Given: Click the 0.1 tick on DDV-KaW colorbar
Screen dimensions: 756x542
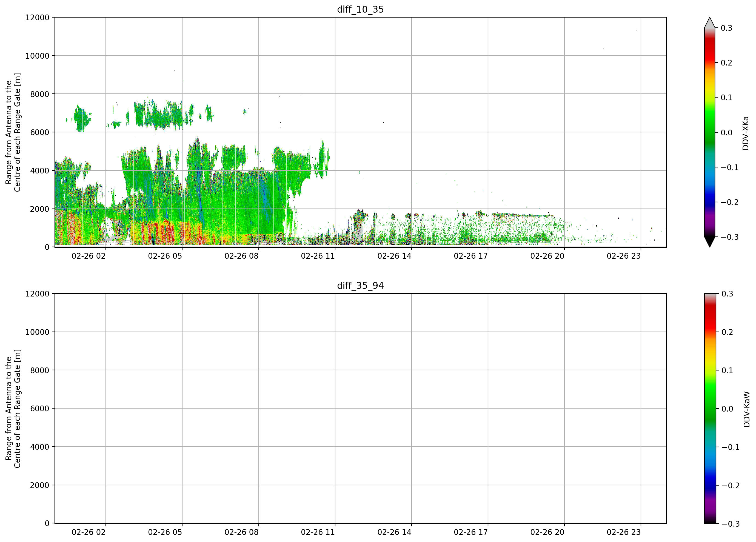Looking at the screenshot, I should point(727,370).
